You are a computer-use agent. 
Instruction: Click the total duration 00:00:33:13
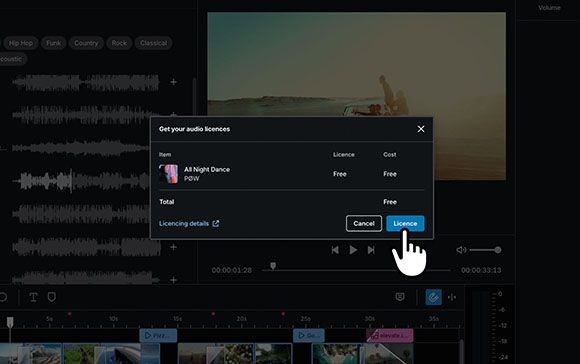pos(481,270)
